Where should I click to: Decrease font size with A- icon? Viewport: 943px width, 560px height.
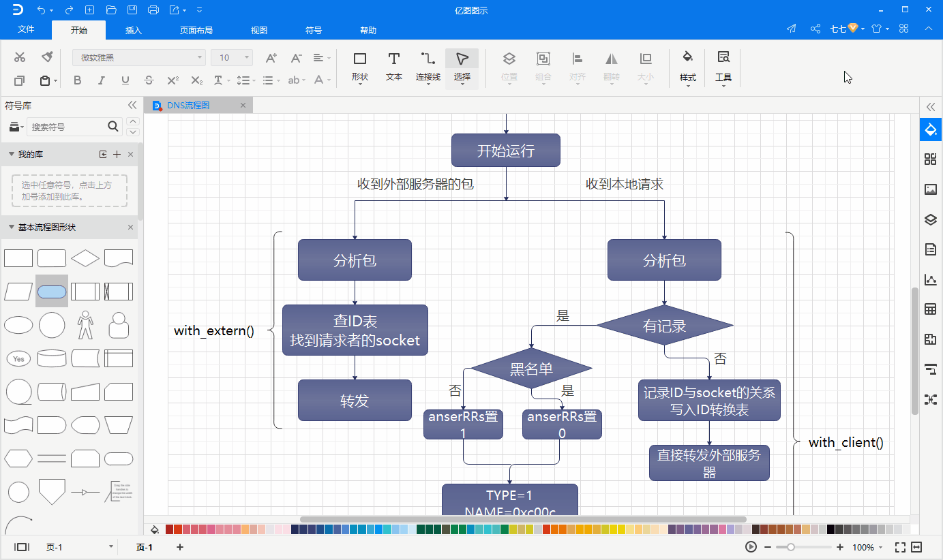(x=296, y=58)
